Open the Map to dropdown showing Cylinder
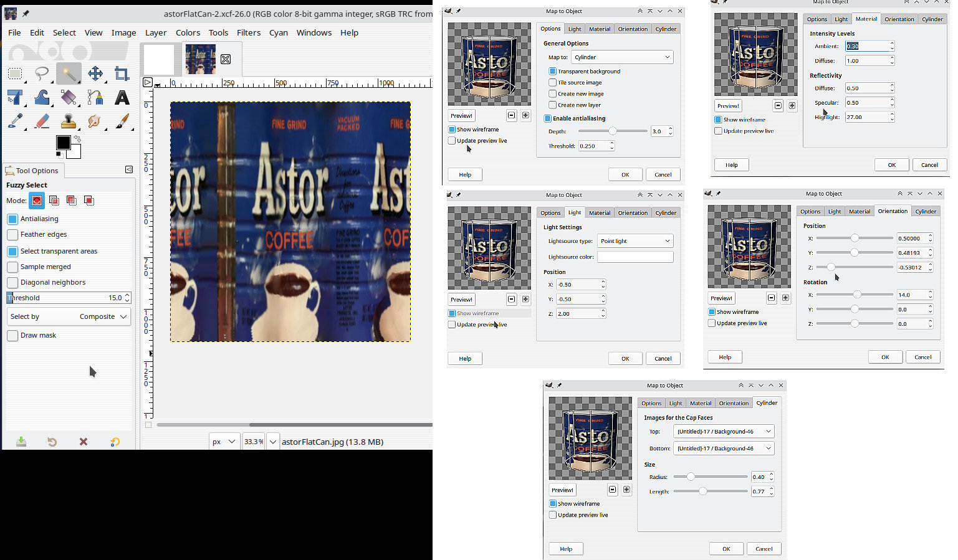Screen dimensions: 958x560 (x=622, y=57)
